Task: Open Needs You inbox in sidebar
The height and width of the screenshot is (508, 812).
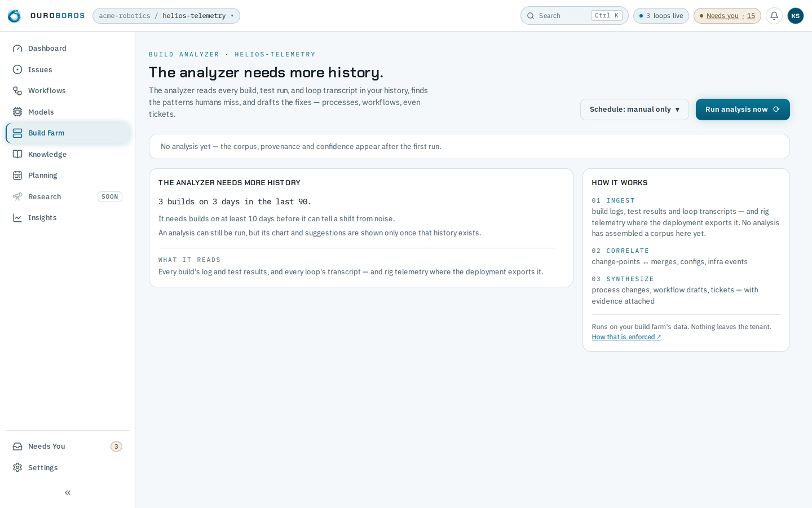Action: pos(68,446)
